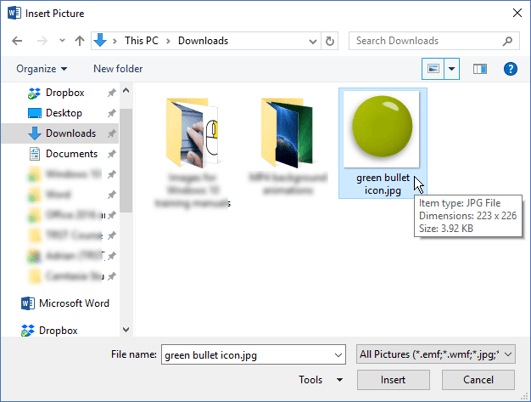
Task: Click the Cancel button
Action: [x=478, y=380]
